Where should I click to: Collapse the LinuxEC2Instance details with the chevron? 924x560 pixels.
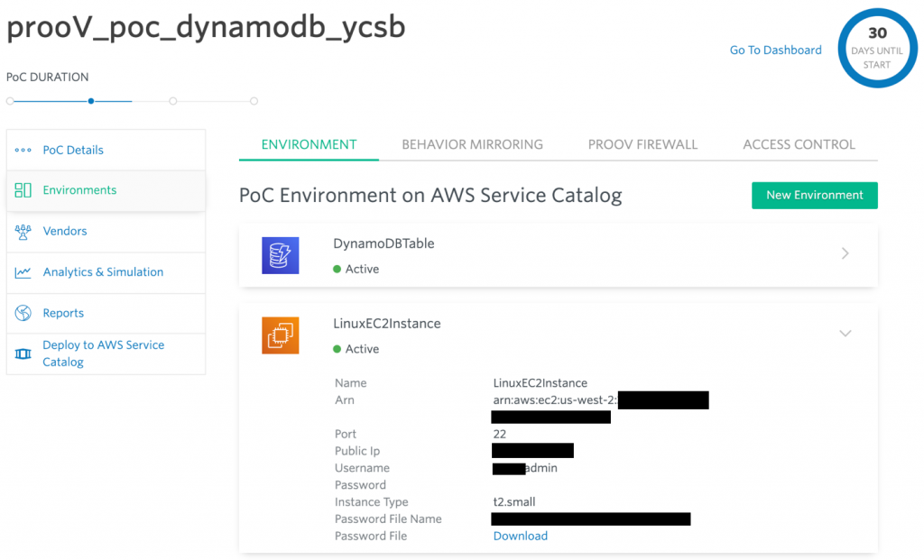point(845,334)
